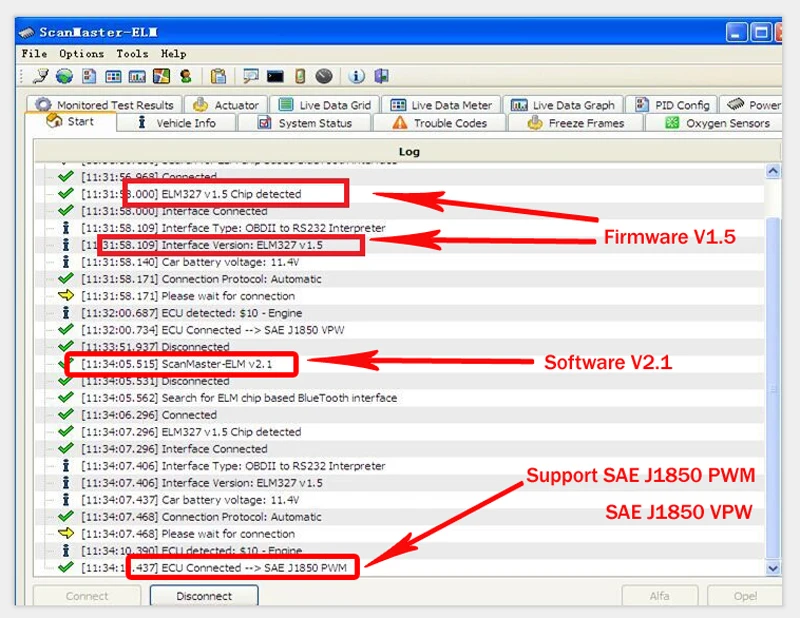Viewport: 800px width, 618px height.
Task: Click the house icon on the Start tab
Action: point(54,121)
